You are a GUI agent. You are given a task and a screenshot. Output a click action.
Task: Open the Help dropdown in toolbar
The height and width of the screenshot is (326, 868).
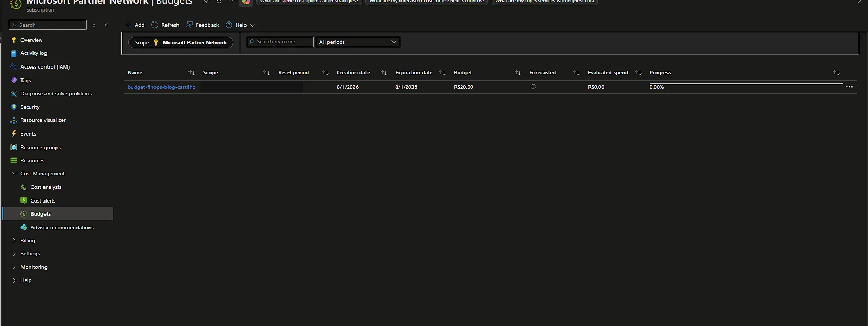click(240, 25)
